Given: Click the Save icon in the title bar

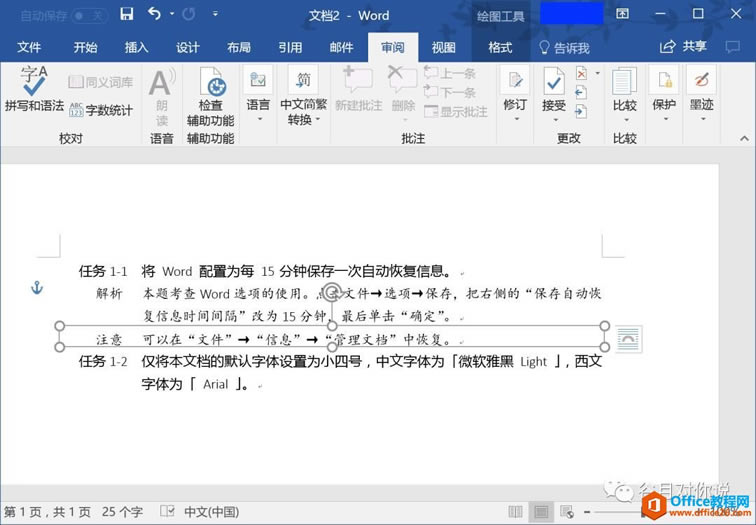Looking at the screenshot, I should 126,14.
